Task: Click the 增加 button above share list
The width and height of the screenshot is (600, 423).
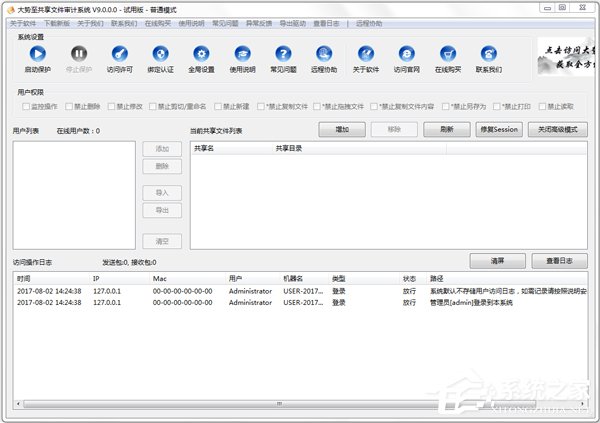Action: pyautogui.click(x=342, y=130)
